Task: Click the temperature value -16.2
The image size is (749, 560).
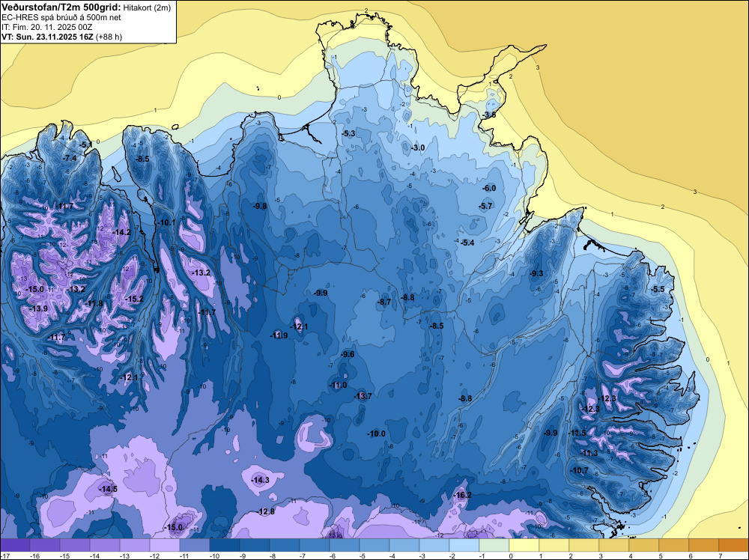Action: (x=463, y=495)
